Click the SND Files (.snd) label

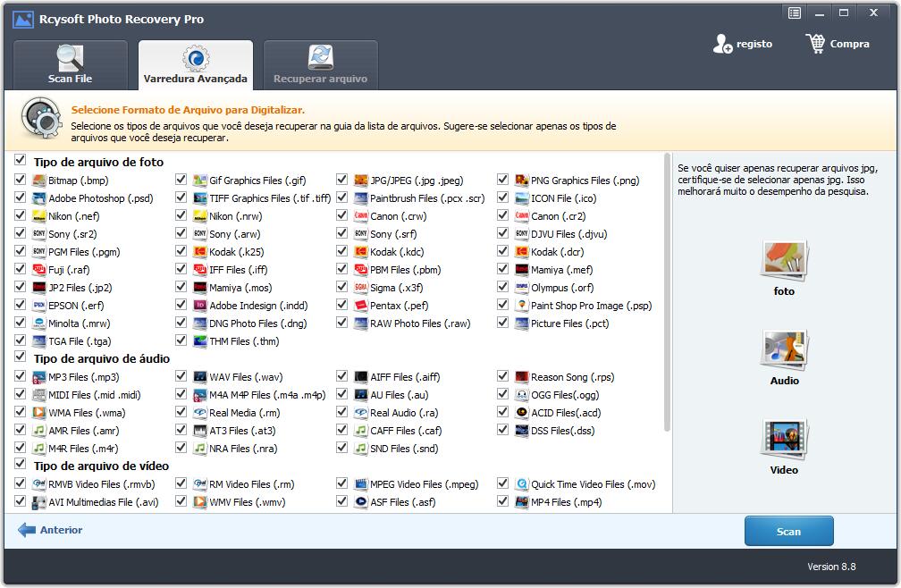coord(404,449)
